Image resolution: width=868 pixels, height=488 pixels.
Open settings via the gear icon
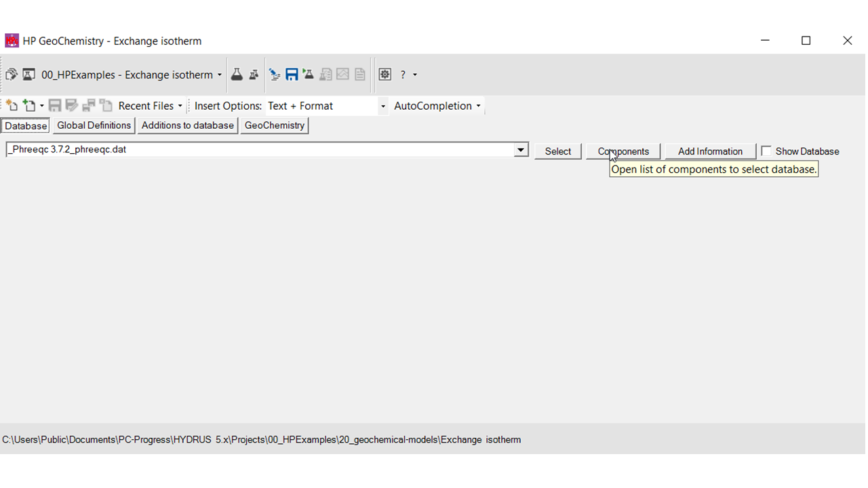(384, 75)
